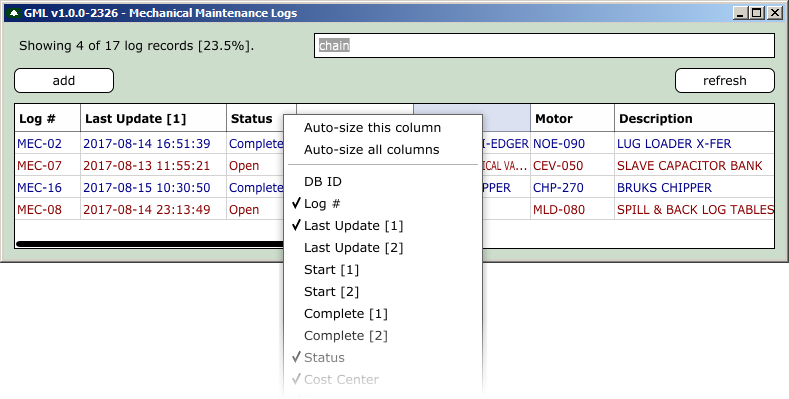Image resolution: width=789 pixels, height=399 pixels.
Task: Click the refresh button
Action: (725, 81)
